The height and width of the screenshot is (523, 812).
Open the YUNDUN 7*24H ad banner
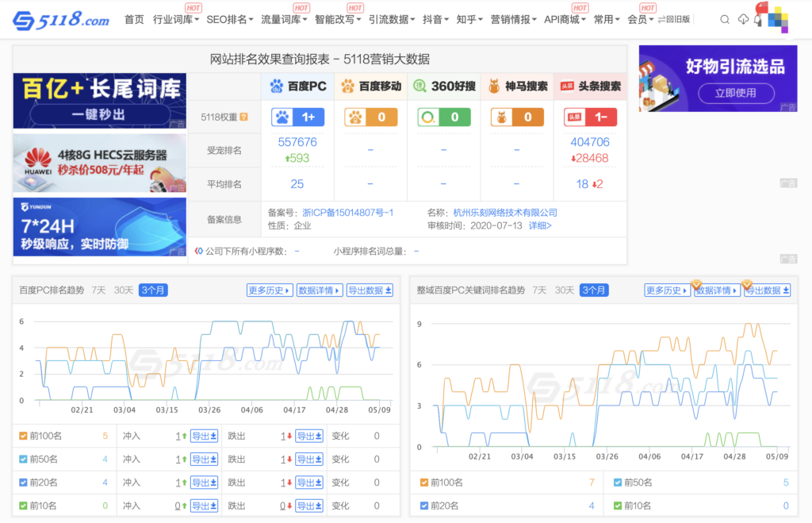(99, 227)
